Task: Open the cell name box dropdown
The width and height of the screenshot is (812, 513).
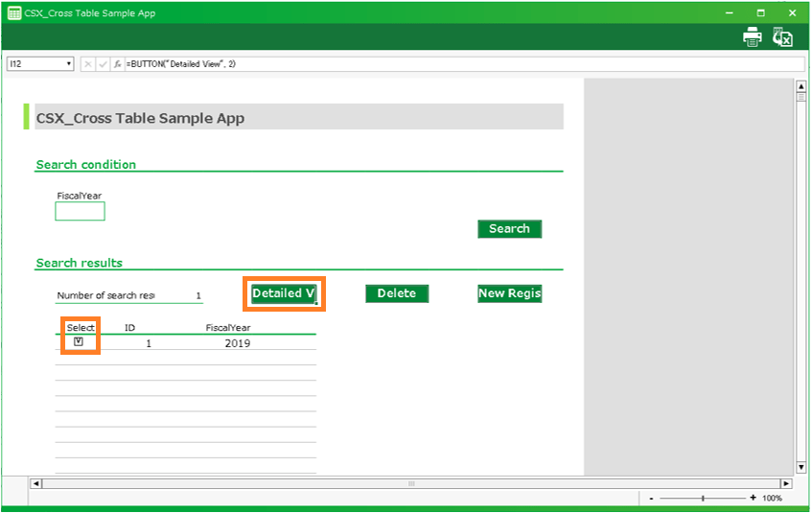Action: pyautogui.click(x=69, y=64)
